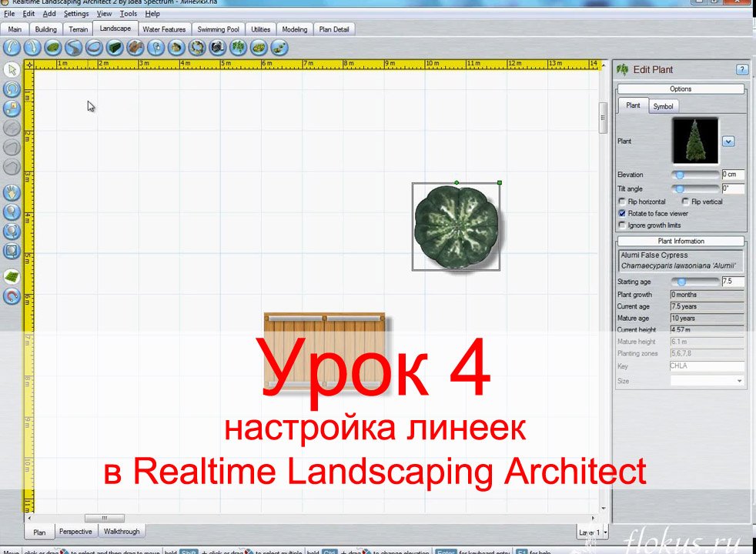Viewport: 756px width, 554px height.
Task: Switch to the Walkthrough view tab
Action: tap(122, 532)
